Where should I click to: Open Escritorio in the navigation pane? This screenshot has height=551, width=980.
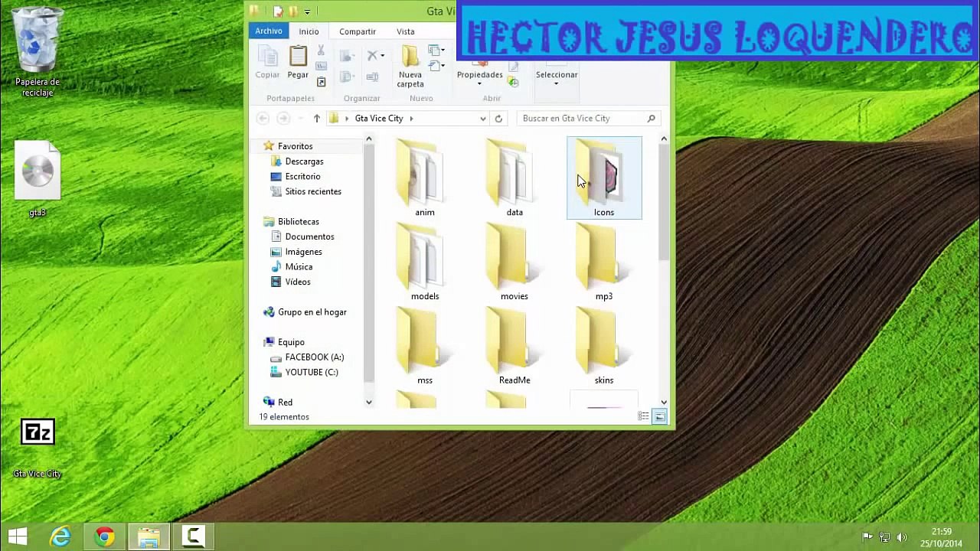tap(302, 177)
